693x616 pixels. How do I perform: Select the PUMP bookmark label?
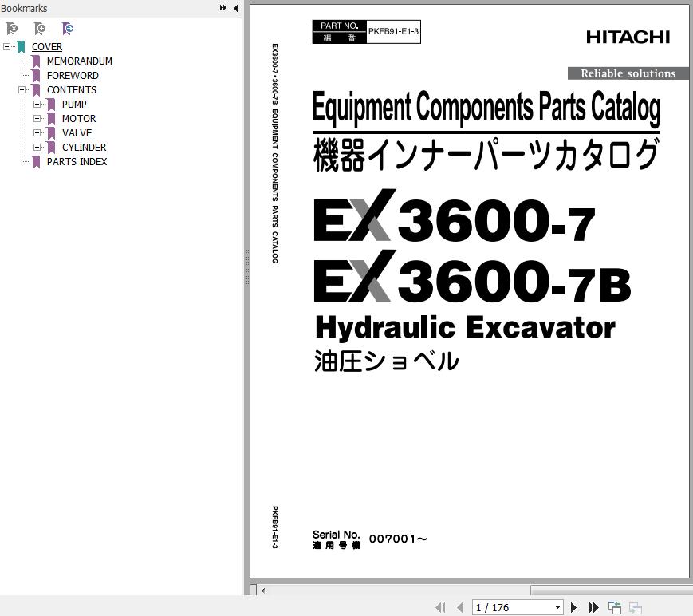coord(74,105)
